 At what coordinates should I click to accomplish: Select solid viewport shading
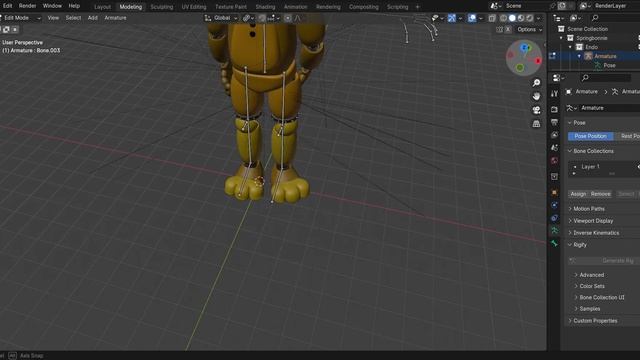pyautogui.click(x=512, y=18)
